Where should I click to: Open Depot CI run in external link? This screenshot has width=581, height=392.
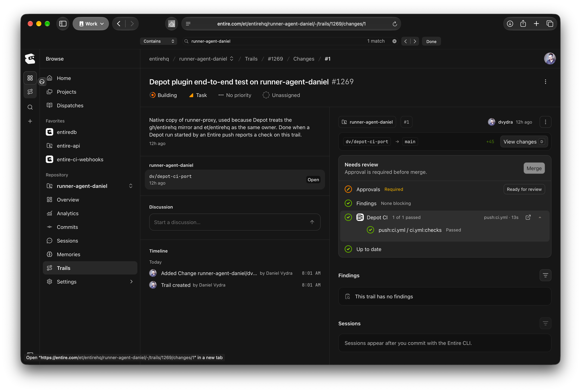(528, 217)
